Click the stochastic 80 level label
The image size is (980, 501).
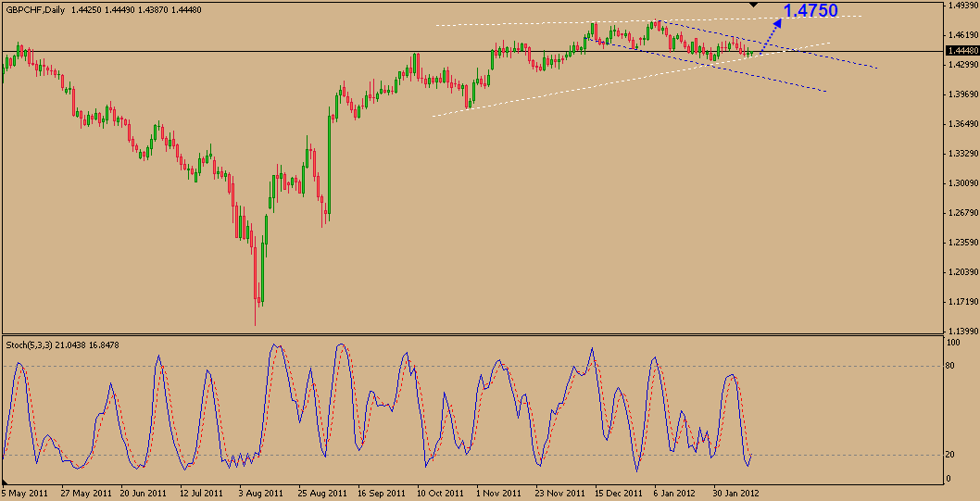click(x=951, y=366)
